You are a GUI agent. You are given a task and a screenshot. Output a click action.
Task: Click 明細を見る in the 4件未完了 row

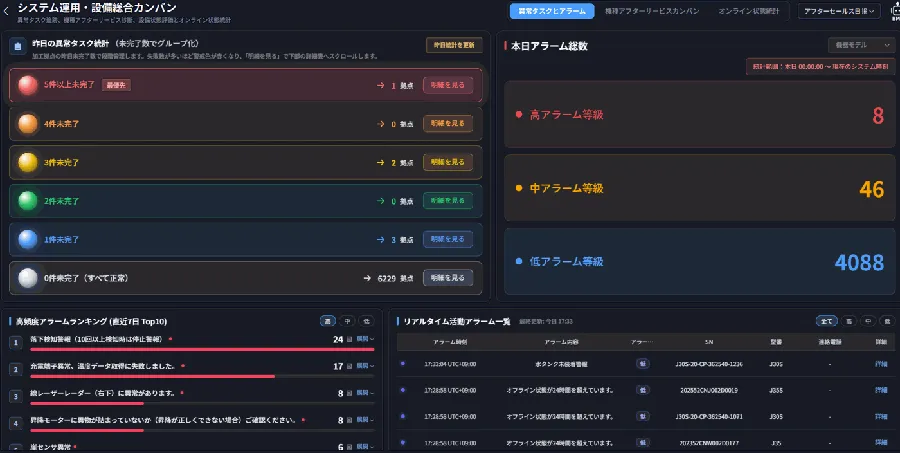point(448,123)
